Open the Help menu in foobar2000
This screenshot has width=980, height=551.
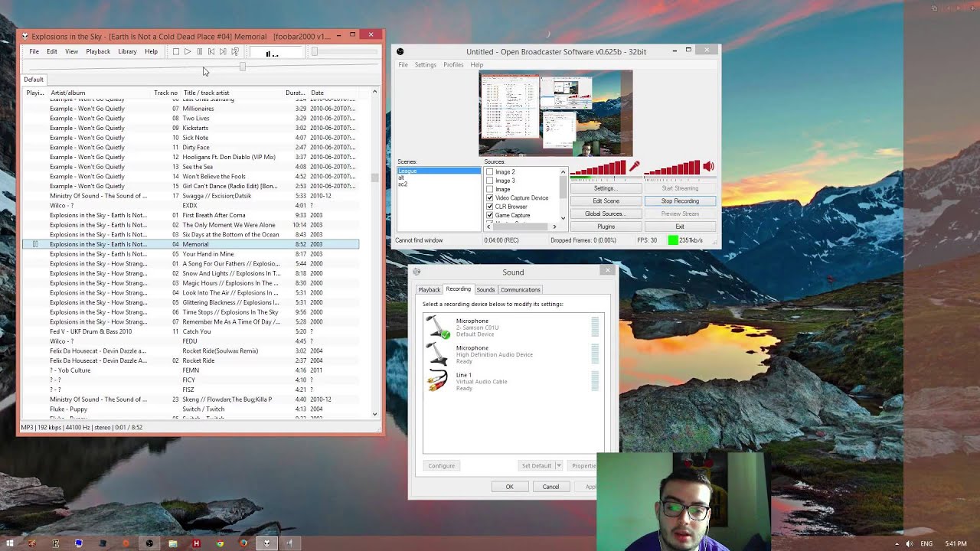pyautogui.click(x=152, y=52)
